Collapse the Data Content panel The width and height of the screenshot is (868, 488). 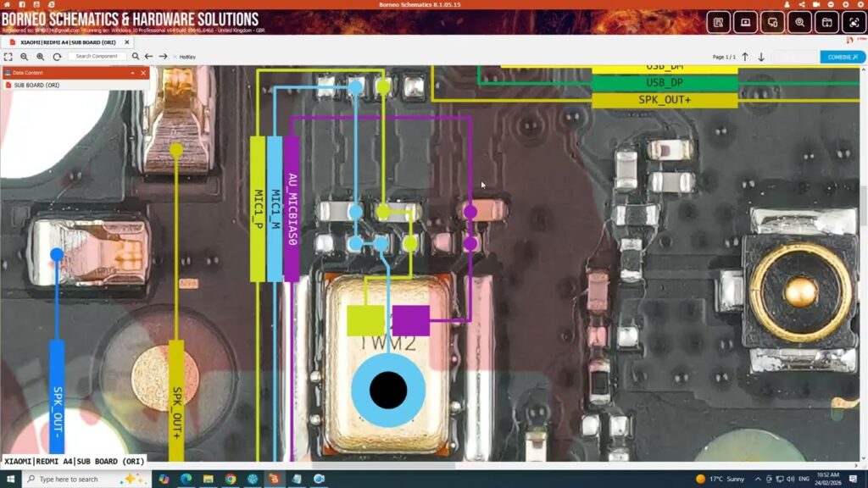[132, 74]
